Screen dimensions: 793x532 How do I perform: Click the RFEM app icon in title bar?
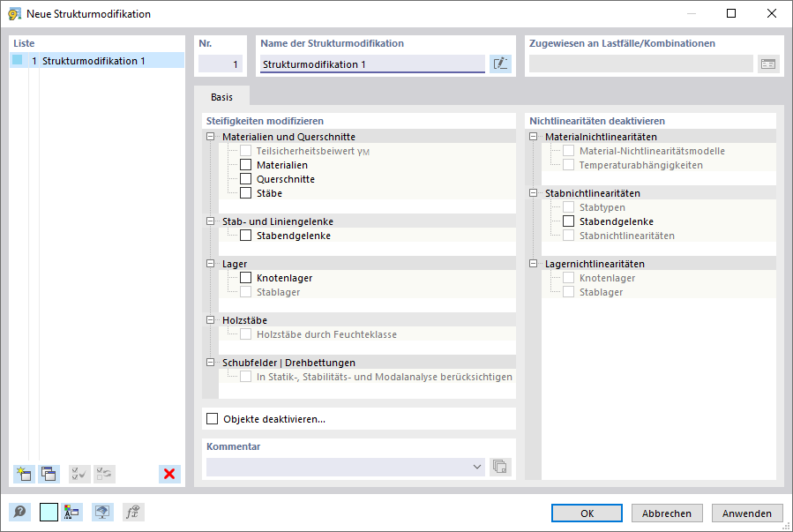click(x=14, y=13)
